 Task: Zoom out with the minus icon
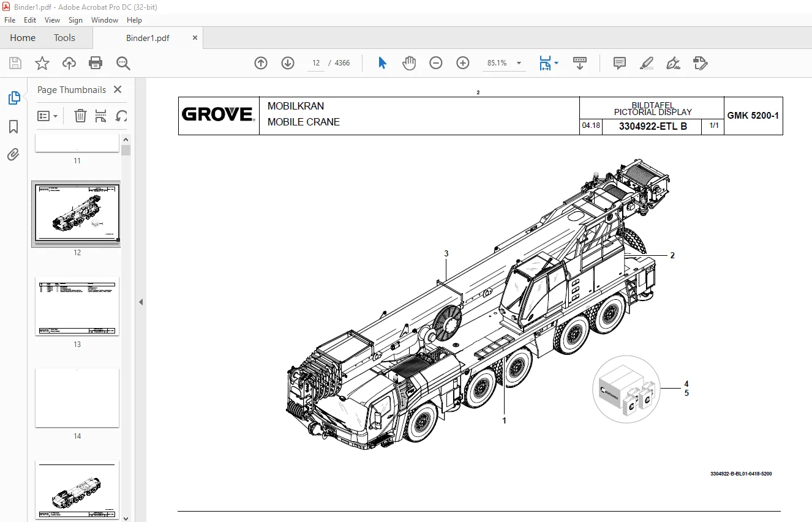click(x=436, y=63)
